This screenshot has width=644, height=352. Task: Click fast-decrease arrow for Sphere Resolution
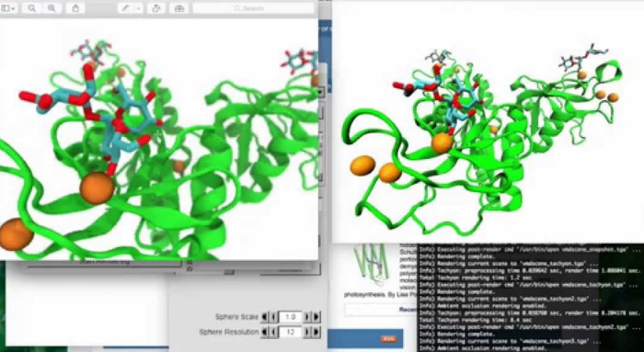coord(264,332)
